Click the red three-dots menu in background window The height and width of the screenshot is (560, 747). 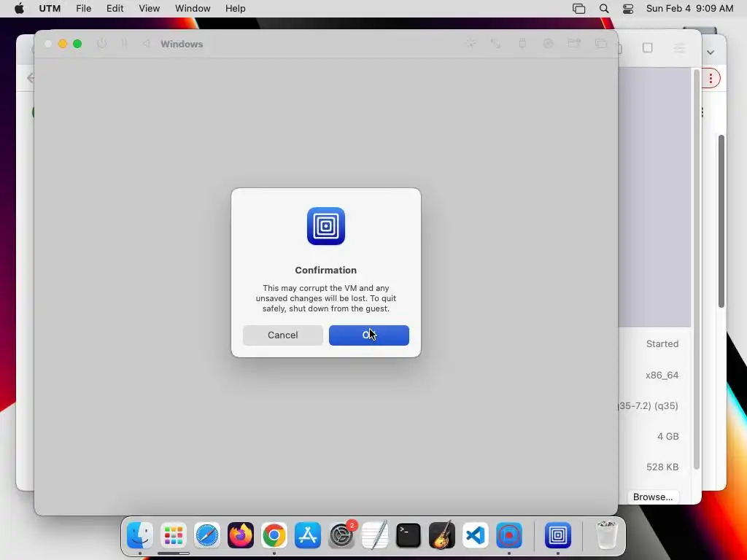point(711,78)
